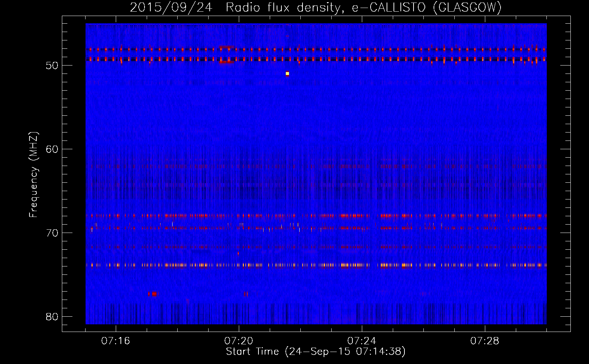This screenshot has height=364, width=589.
Task: Click the 07:16 time tick label
Action: pyautogui.click(x=116, y=341)
